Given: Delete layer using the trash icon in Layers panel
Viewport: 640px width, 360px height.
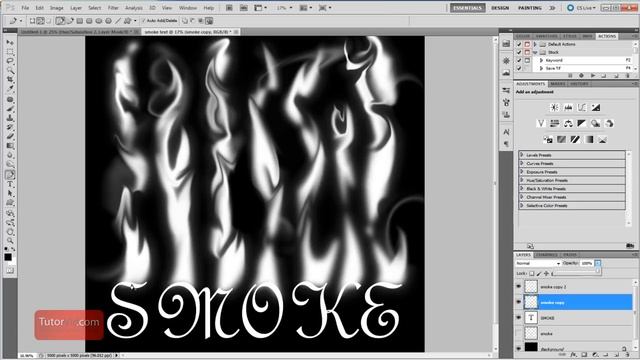Looking at the screenshot, I should pyautogui.click(x=628, y=355).
